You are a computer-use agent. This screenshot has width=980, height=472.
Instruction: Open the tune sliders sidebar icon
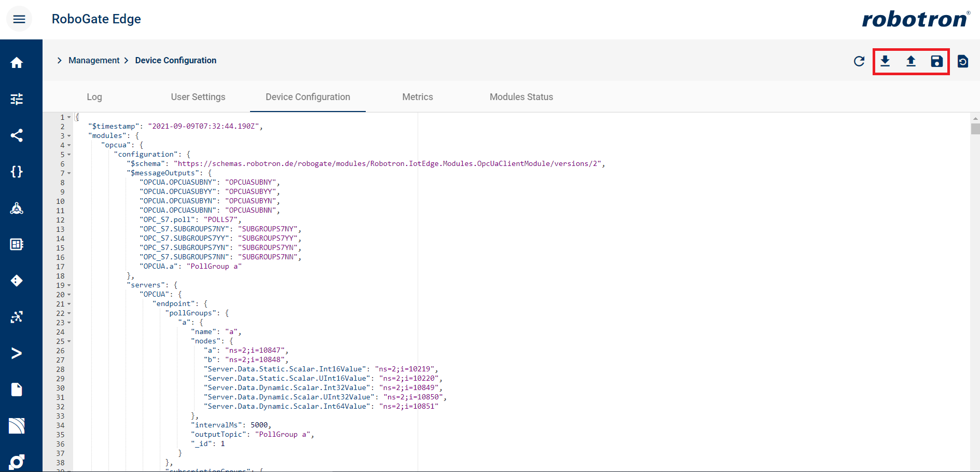(17, 99)
